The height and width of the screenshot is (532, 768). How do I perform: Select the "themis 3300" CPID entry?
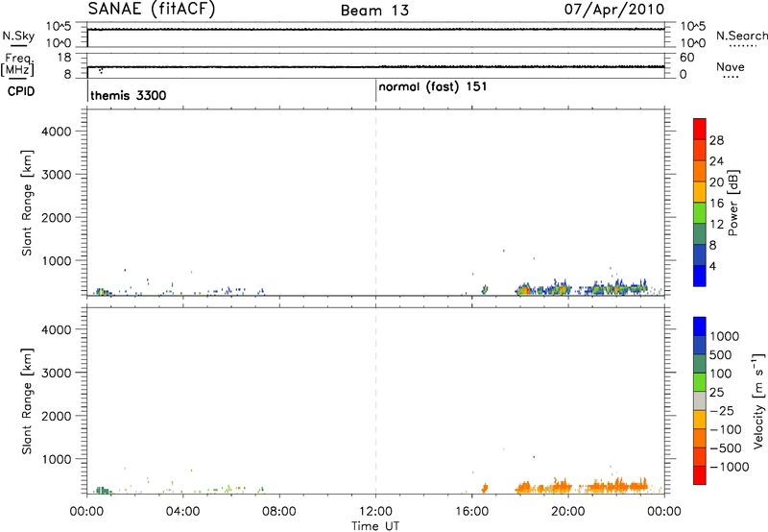(x=129, y=95)
